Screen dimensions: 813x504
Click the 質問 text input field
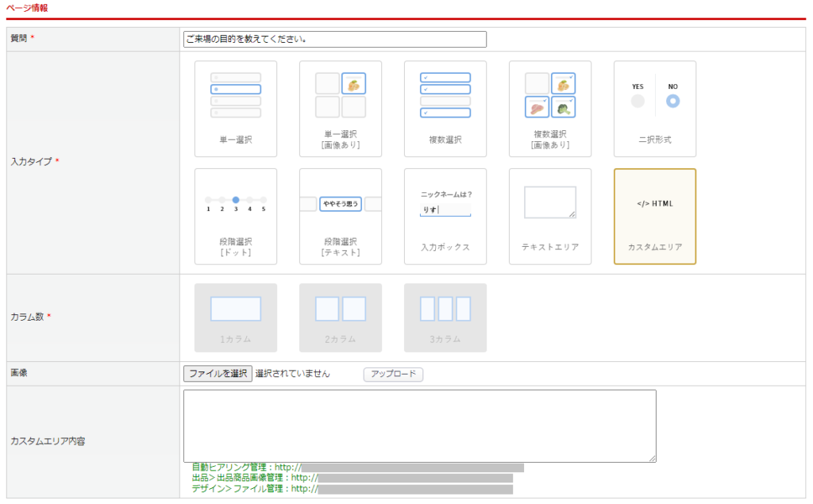click(334, 39)
